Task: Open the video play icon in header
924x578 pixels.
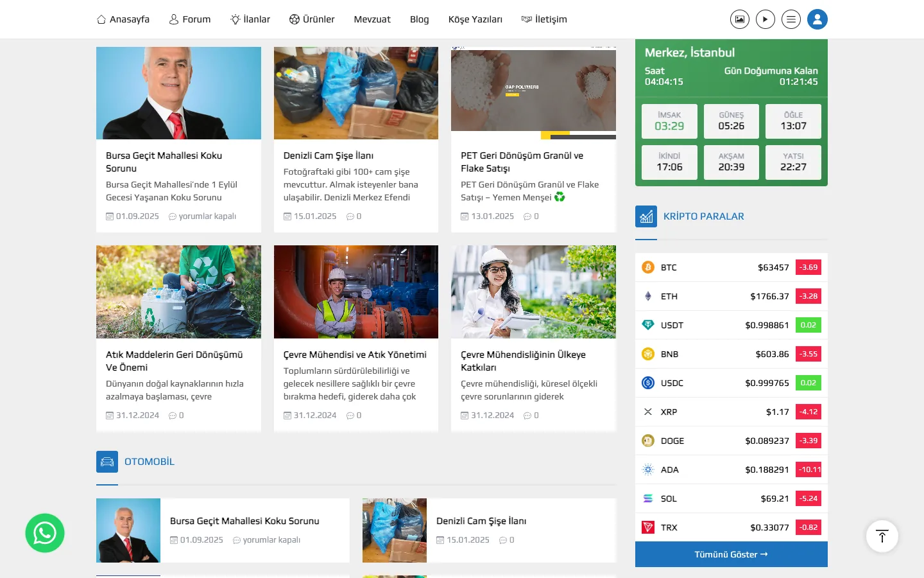Action: (x=766, y=19)
